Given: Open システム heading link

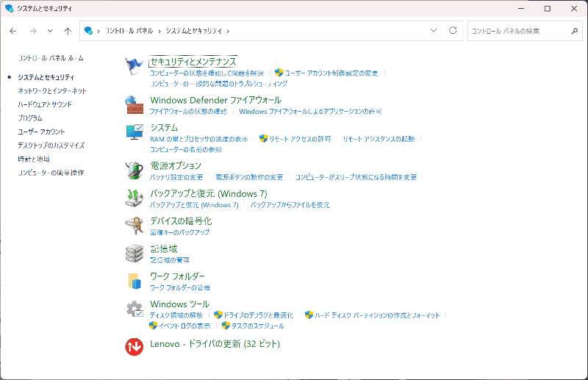Looking at the screenshot, I should coord(164,128).
